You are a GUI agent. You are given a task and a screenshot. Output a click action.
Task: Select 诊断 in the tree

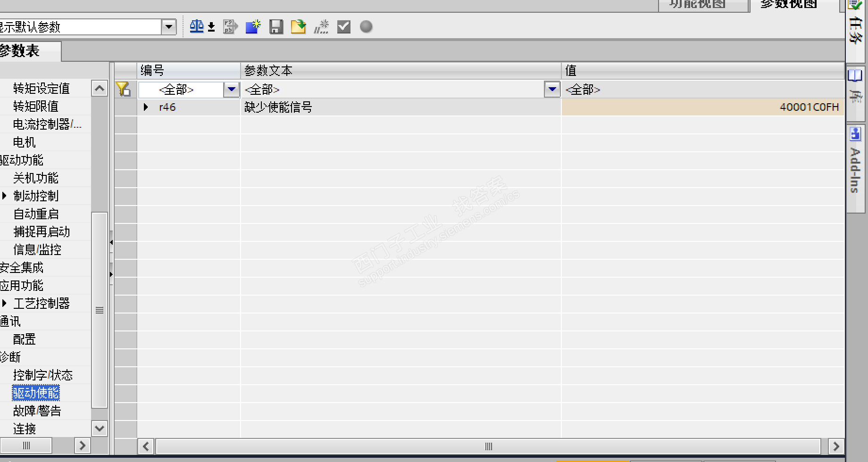[10, 357]
